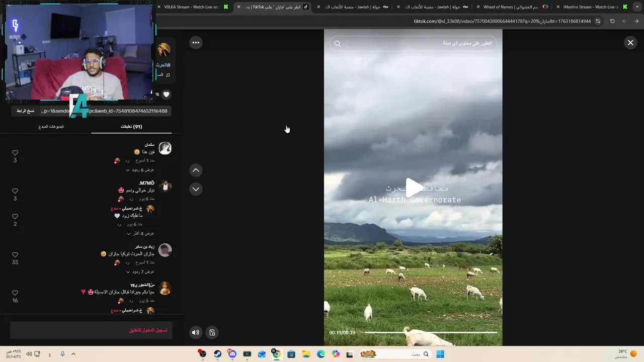
Task: Reload the page
Action: [612, 21]
